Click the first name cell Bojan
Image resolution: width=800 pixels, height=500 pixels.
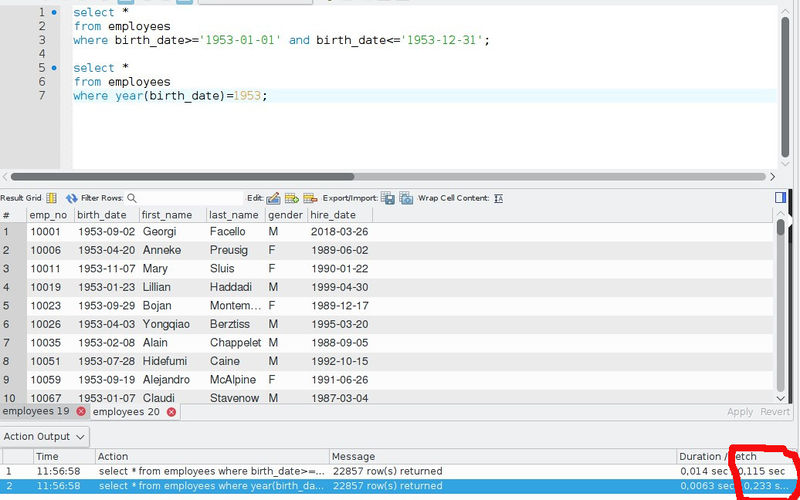(157, 306)
